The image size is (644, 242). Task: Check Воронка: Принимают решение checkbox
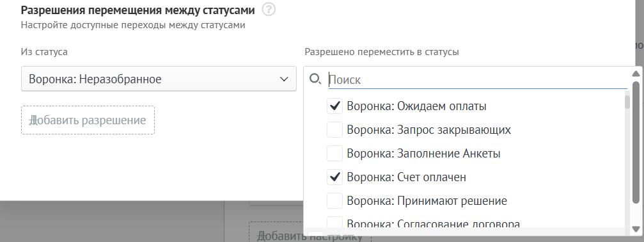334,201
